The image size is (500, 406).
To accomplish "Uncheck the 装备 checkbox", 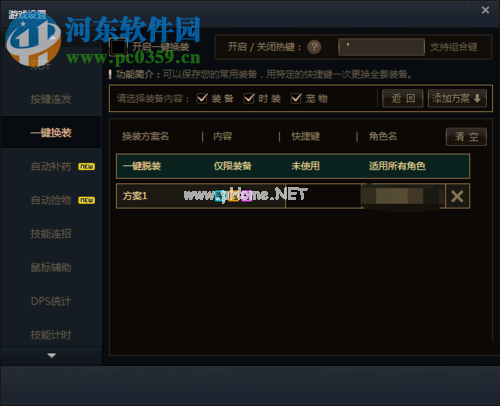I will tap(202, 99).
